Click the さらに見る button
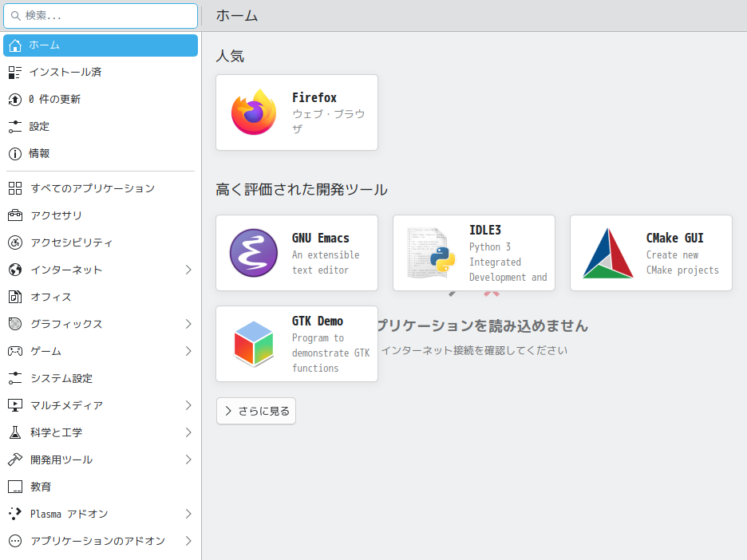Screen dimensions: 747x560 coord(255,410)
